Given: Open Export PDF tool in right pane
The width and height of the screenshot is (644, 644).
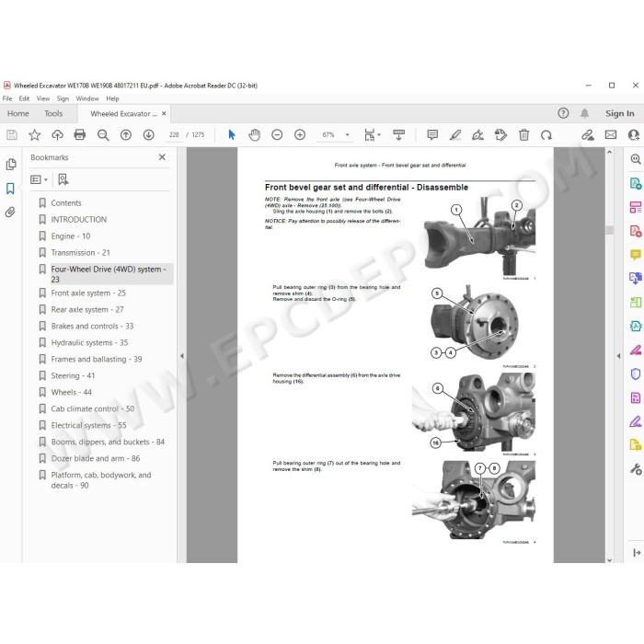Looking at the screenshot, I should click(x=636, y=183).
